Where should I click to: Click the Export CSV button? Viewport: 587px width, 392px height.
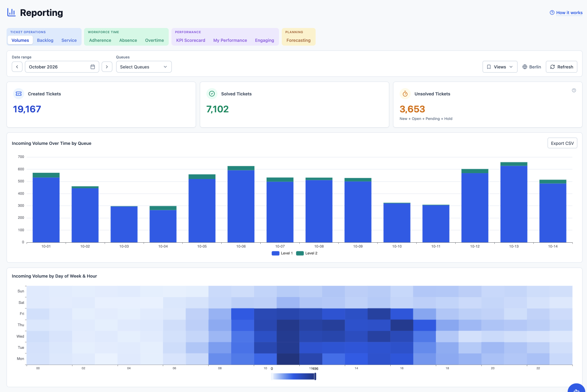562,143
